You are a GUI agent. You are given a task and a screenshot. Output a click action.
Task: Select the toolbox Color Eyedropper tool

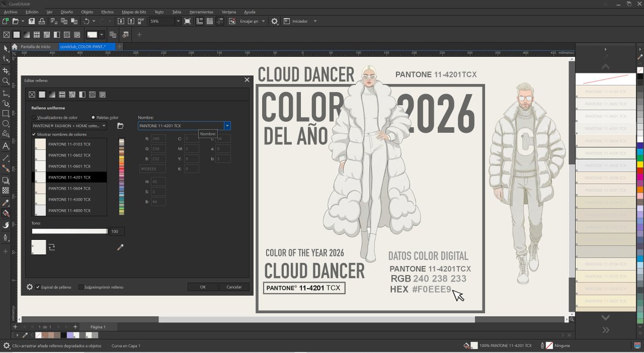coord(6,203)
